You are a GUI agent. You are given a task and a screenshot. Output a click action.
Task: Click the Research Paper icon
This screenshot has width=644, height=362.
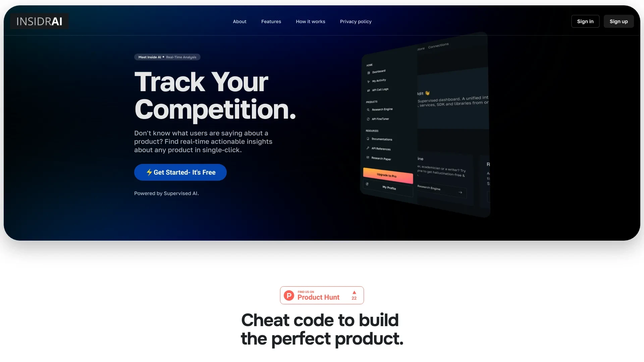368,158
